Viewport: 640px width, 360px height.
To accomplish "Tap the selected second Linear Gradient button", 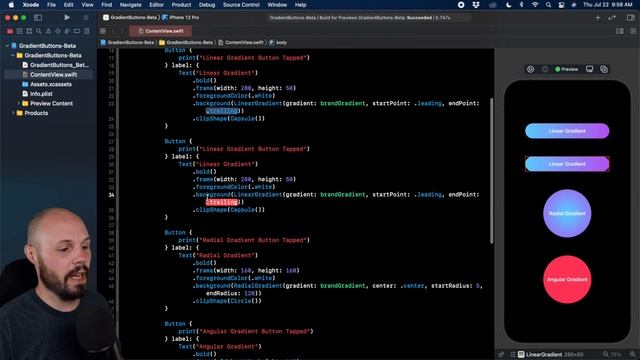I will pos(567,164).
